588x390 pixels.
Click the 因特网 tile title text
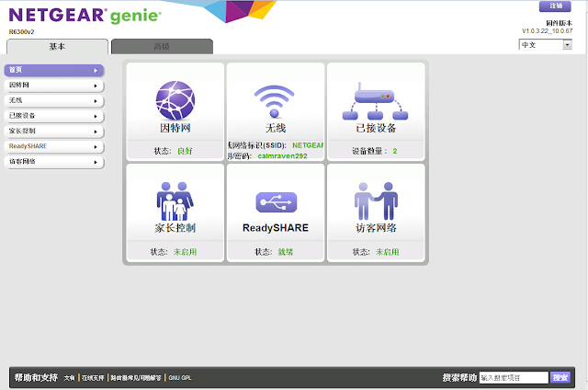(175, 129)
